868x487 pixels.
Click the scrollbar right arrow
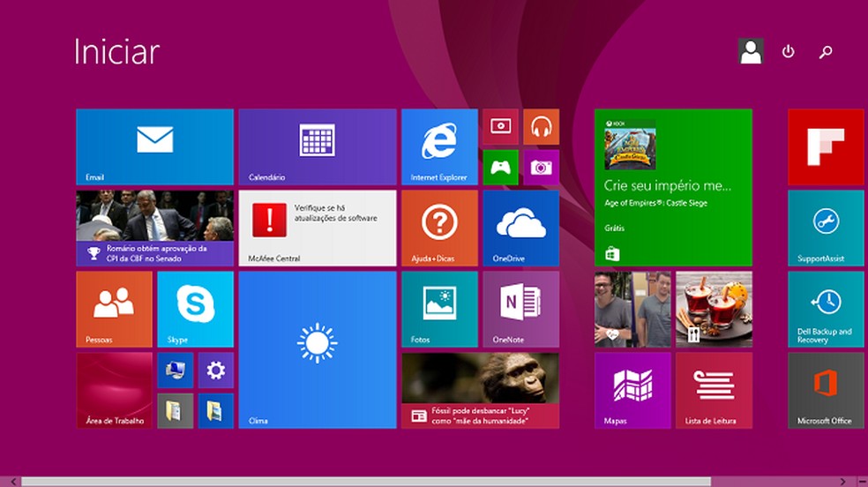click(842, 482)
